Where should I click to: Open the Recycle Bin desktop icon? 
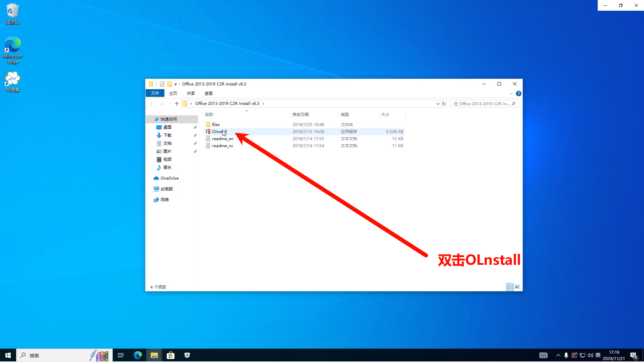[x=13, y=14]
